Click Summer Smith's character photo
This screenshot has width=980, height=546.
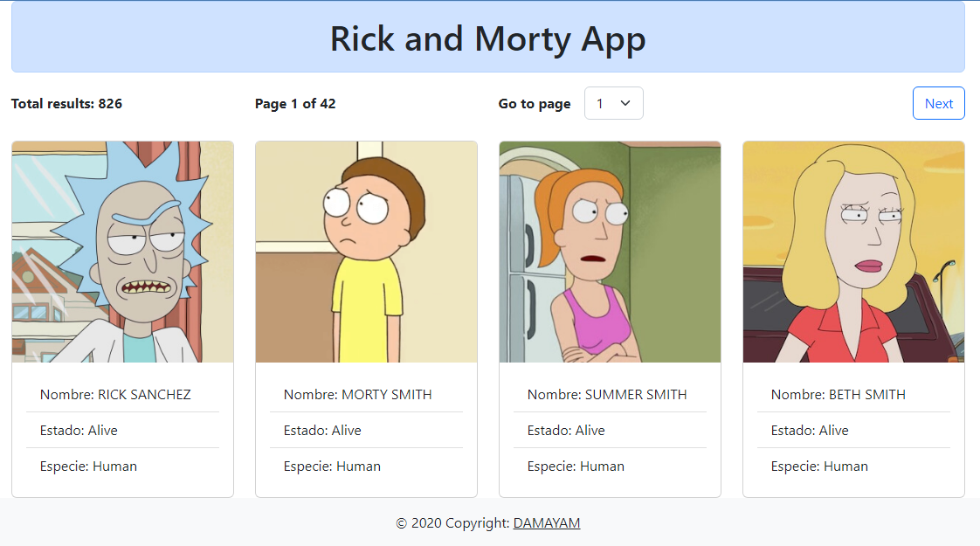click(609, 252)
